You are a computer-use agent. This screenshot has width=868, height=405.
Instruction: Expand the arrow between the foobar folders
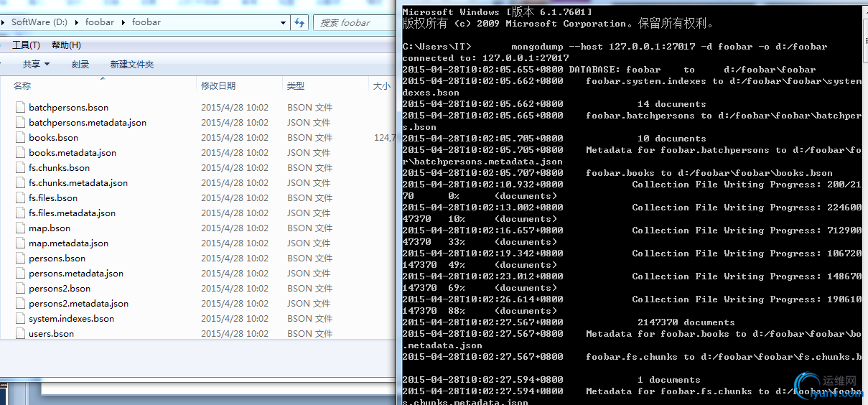[x=124, y=22]
